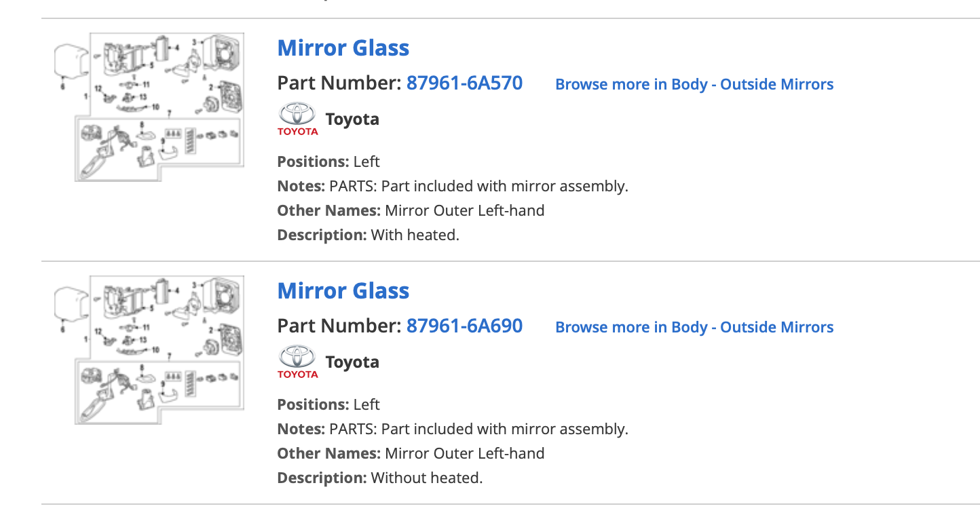Click the Toyota logo in the 87961-6A570 listing

point(297,119)
